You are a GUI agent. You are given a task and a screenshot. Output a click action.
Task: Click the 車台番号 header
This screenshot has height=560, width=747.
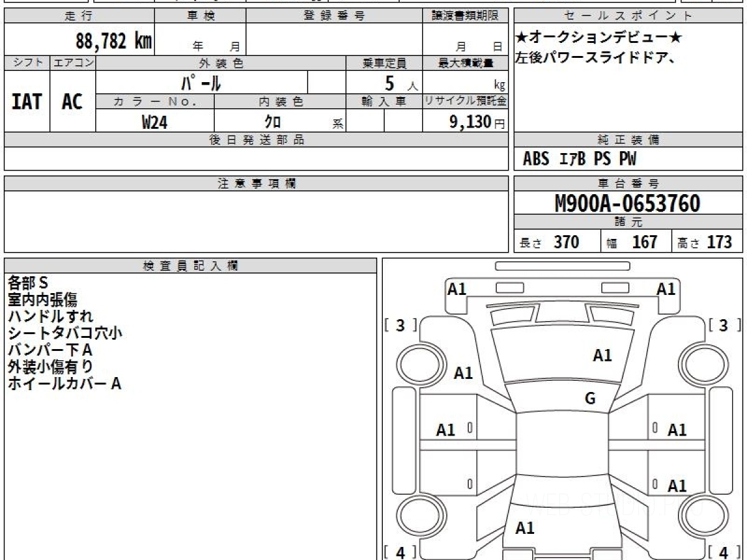[x=628, y=183]
